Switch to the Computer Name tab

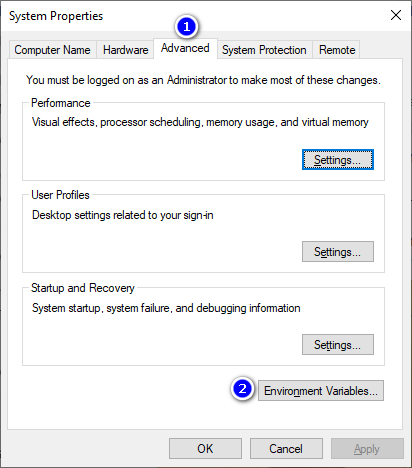52,50
